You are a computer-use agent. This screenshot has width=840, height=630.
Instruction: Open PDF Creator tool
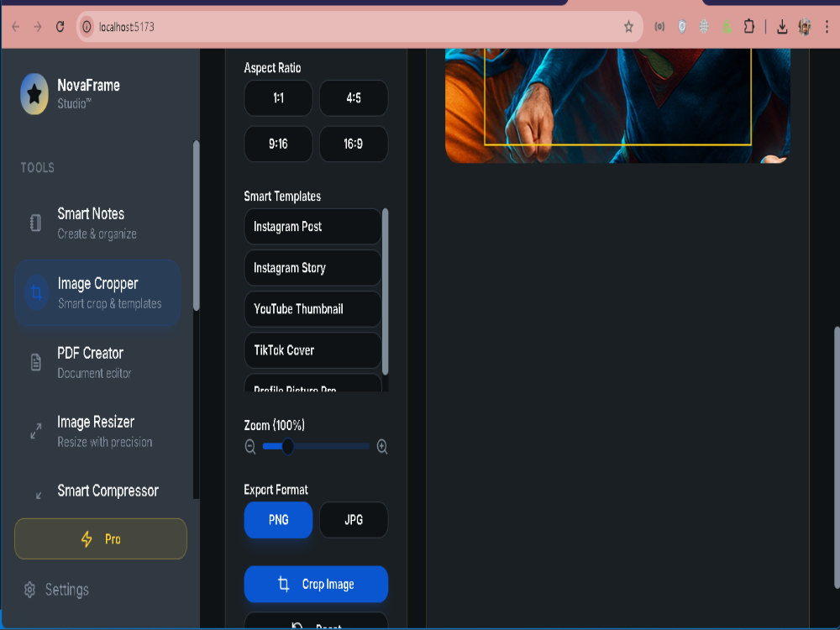(x=98, y=363)
